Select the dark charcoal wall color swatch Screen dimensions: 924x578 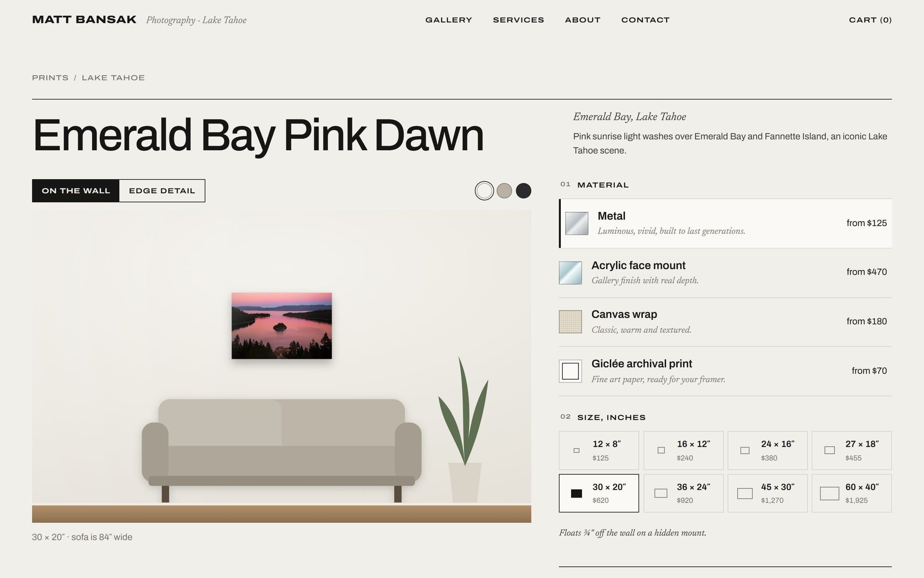(523, 191)
